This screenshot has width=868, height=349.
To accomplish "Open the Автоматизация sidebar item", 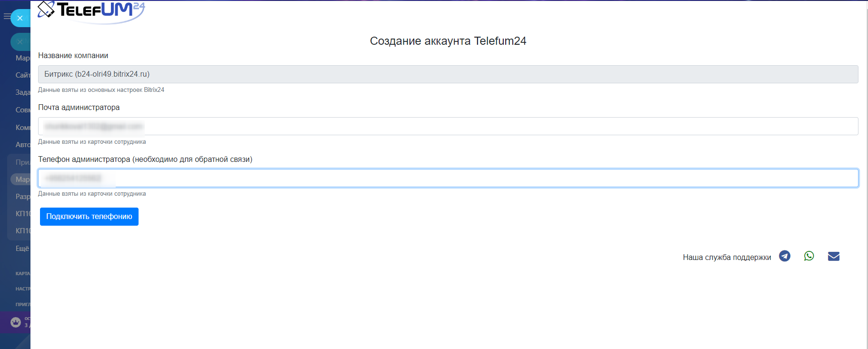I will pos(22,145).
